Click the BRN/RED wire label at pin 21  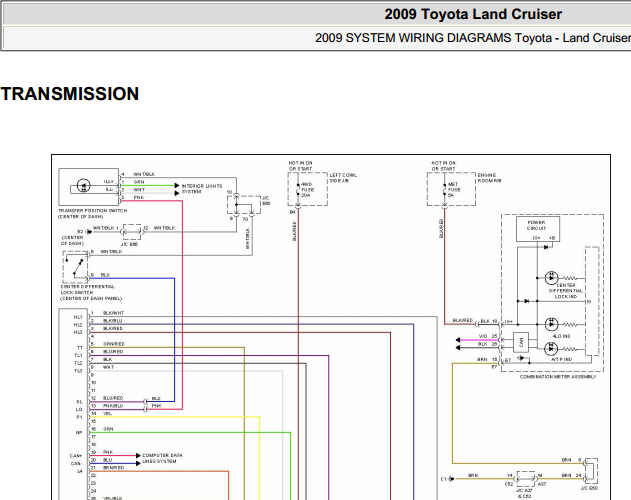click(x=113, y=468)
